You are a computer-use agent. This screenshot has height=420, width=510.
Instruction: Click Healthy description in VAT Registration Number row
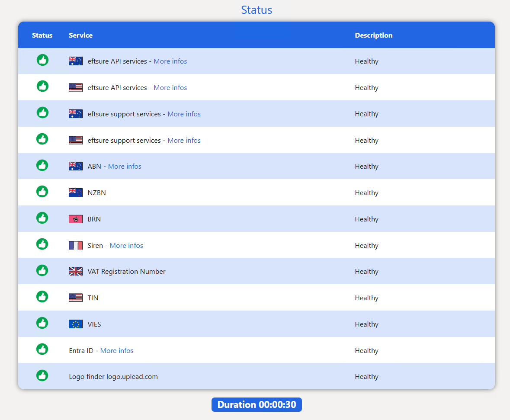[x=366, y=271]
